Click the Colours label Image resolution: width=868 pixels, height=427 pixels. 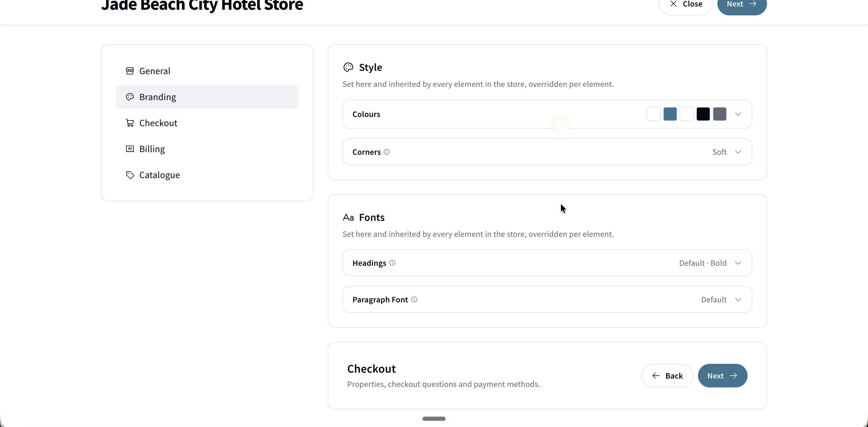point(366,114)
